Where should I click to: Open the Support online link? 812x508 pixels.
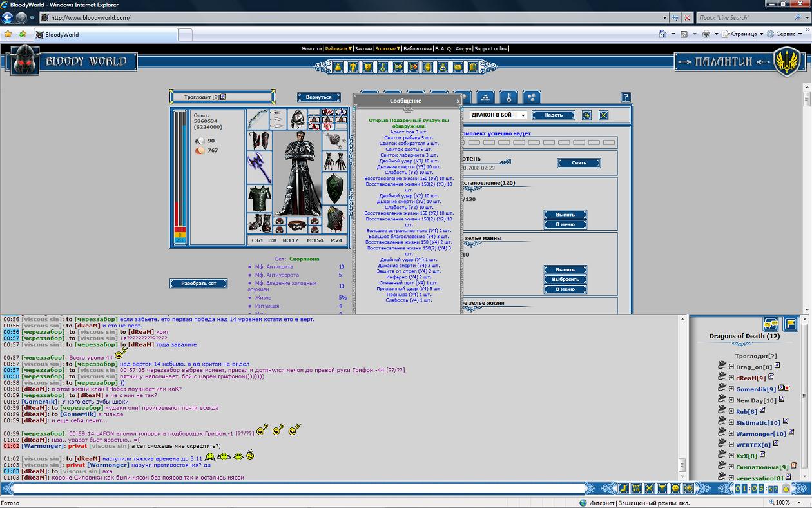pyautogui.click(x=491, y=48)
